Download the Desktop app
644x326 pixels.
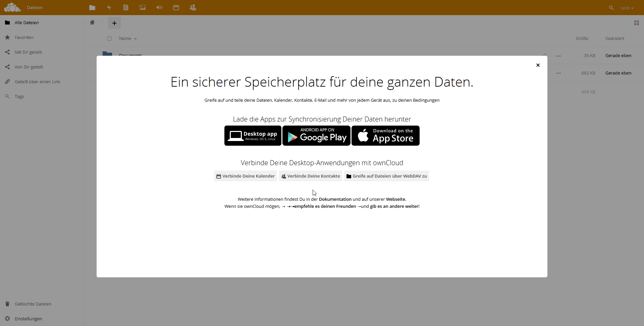pyautogui.click(x=253, y=136)
